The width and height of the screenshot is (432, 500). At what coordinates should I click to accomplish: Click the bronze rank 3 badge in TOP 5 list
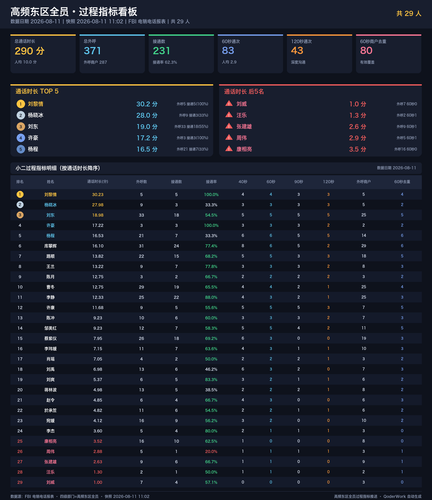click(x=21, y=127)
